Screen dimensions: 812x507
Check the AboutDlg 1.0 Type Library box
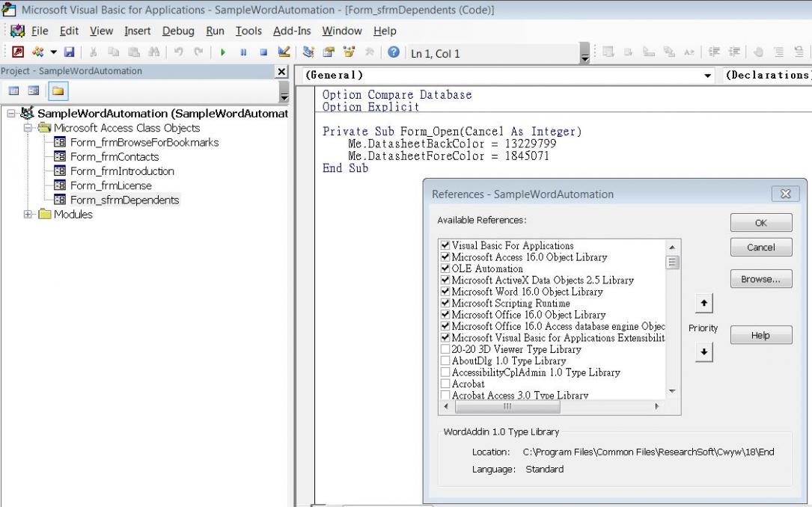(446, 360)
